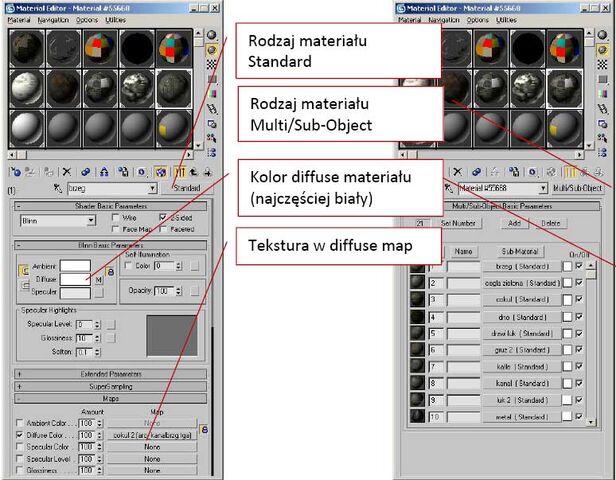Tick the Self-Illumination Color checkbox

pos(128,266)
